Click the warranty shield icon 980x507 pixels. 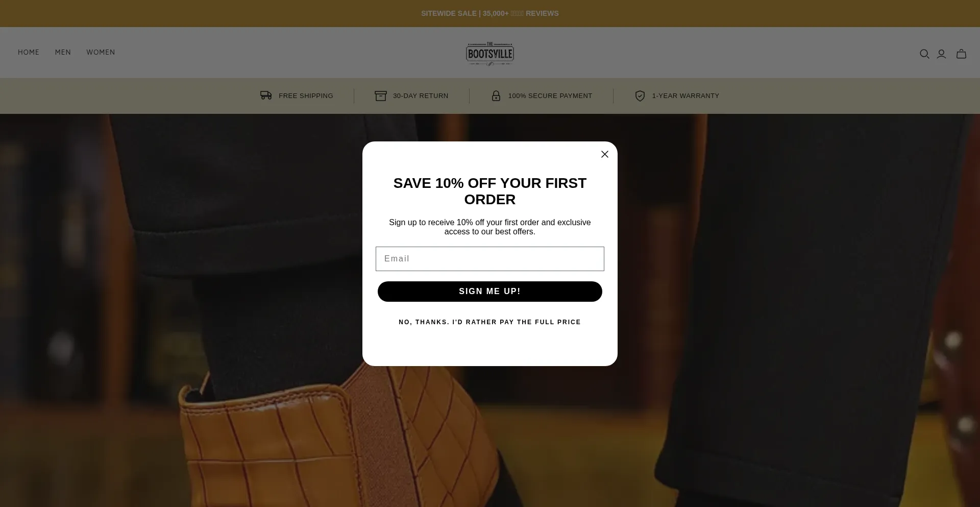pos(640,96)
